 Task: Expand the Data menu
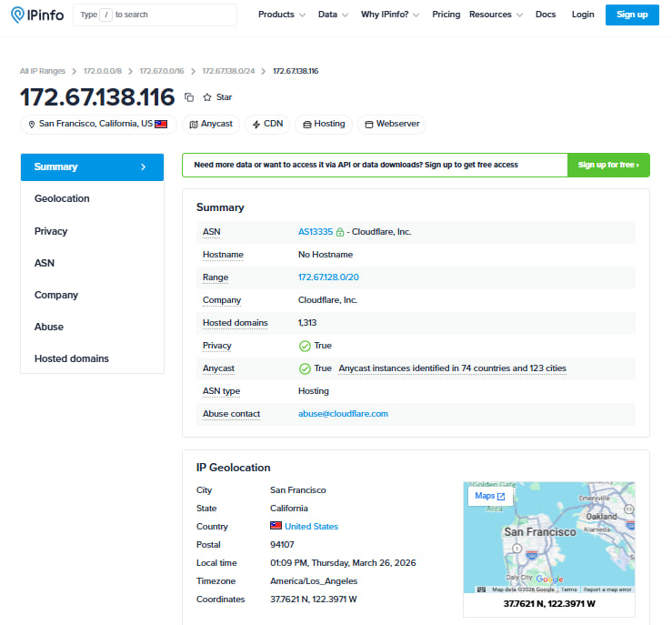(333, 15)
